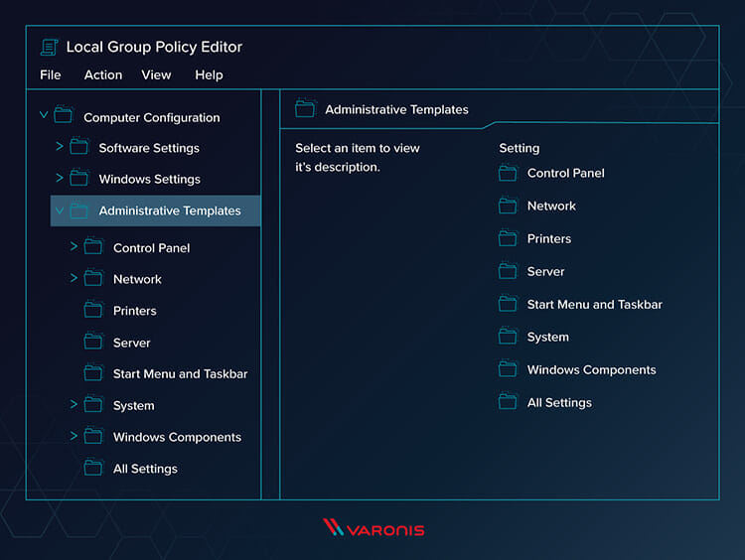Click Windows Components icon in Setting list
Viewport: 745px width, 560px height.
[508, 368]
